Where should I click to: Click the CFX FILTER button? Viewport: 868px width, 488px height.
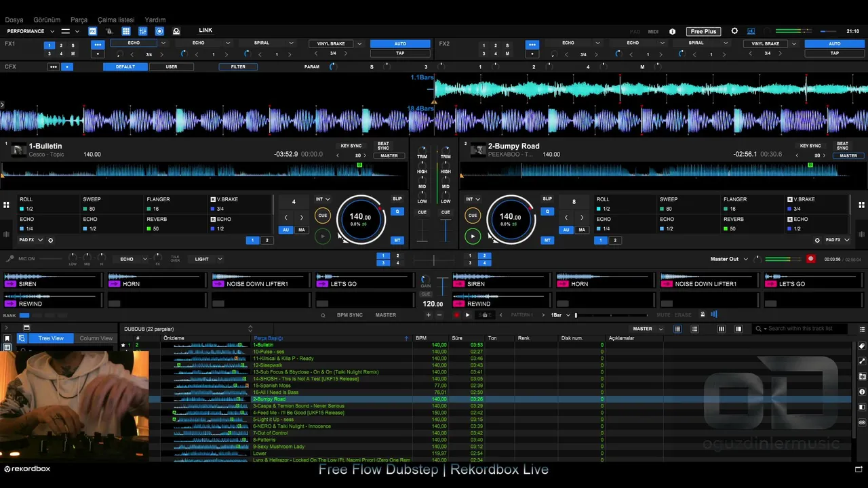238,67
